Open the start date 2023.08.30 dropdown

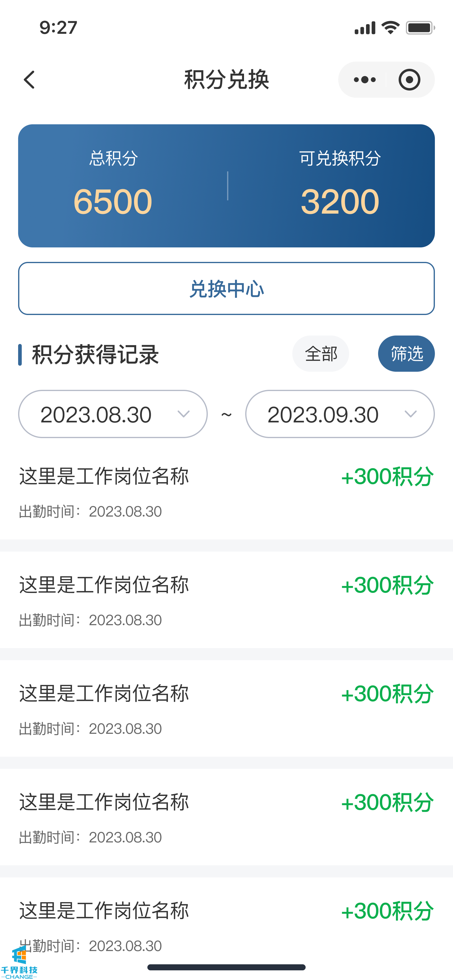(x=113, y=414)
